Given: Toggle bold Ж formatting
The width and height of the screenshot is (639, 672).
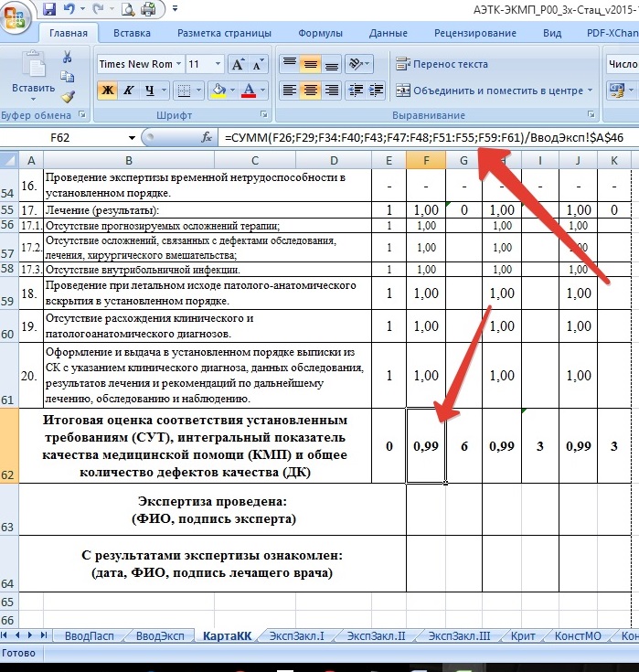Looking at the screenshot, I should coord(108,91).
